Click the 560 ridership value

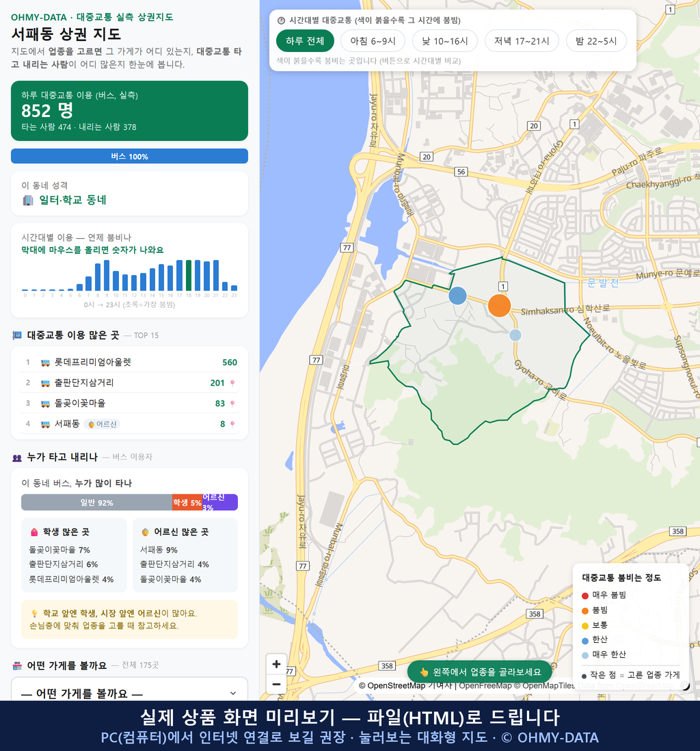coord(229,363)
